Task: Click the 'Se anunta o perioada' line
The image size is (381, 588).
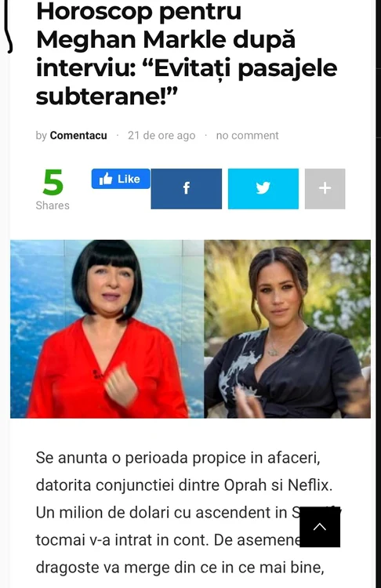Action: (178, 458)
